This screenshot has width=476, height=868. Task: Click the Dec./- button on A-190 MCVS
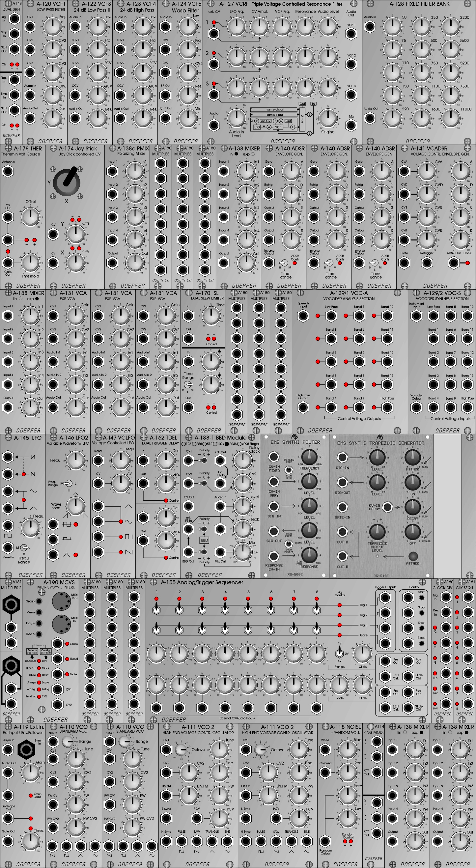(39, 634)
